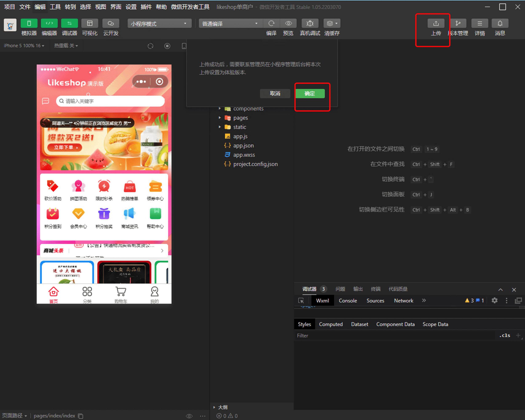
Task: Switch to the Component Data tab
Action: click(395, 324)
